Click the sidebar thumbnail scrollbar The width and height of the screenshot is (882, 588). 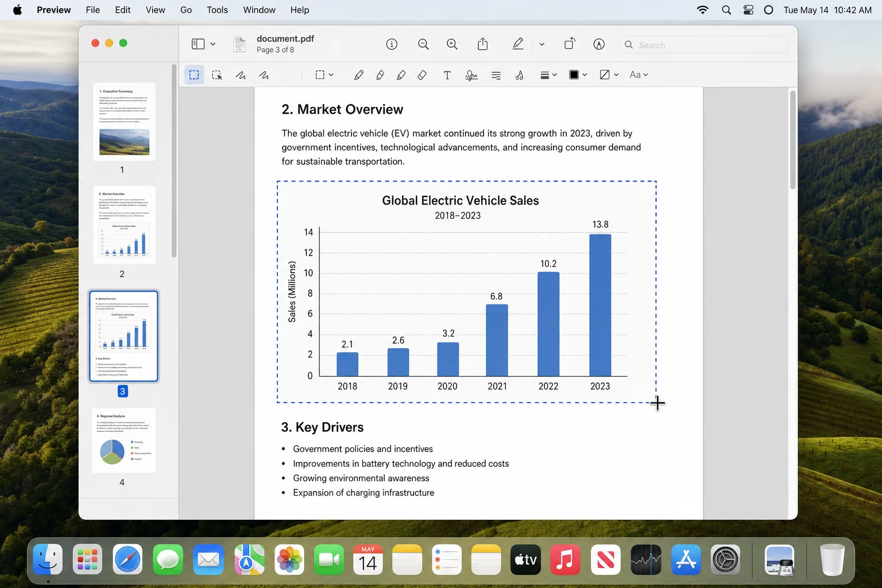[x=174, y=161]
